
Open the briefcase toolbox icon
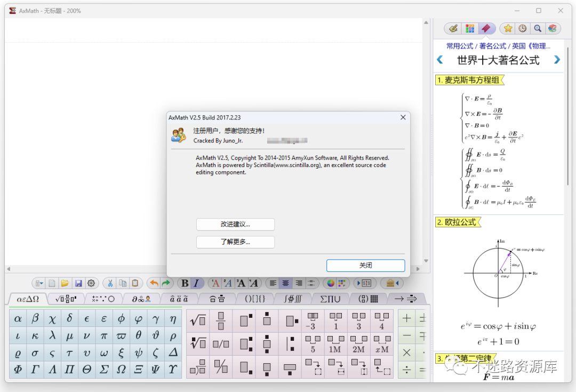click(x=392, y=283)
